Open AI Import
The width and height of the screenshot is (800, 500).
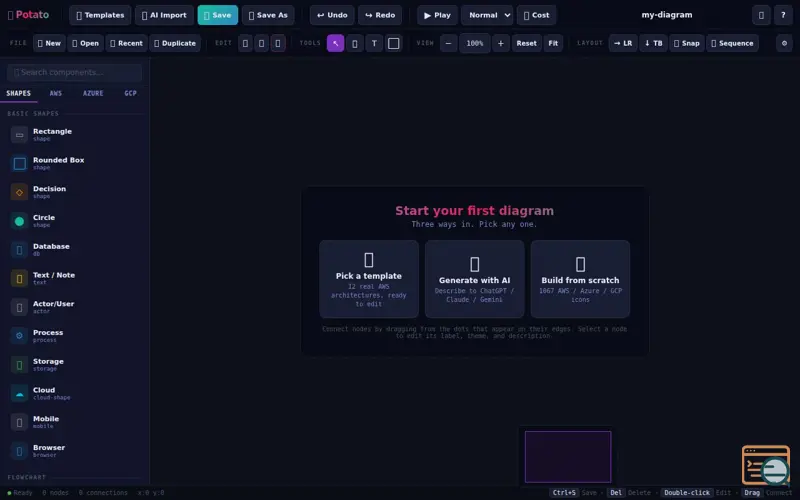coord(164,15)
